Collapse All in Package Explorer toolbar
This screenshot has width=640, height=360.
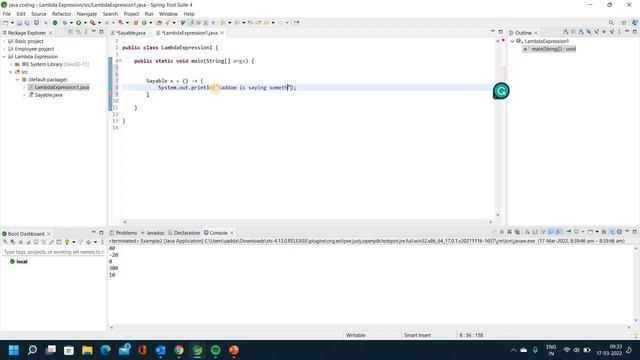coord(71,32)
